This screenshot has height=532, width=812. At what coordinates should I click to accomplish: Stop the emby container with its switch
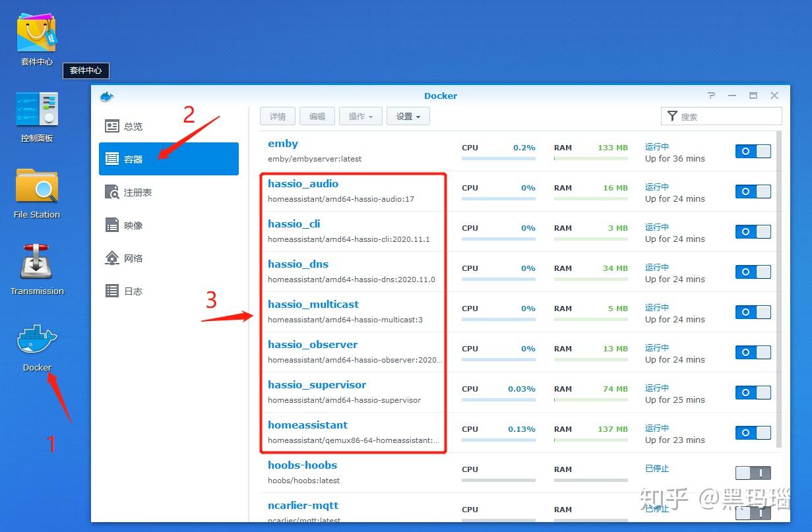(753, 151)
